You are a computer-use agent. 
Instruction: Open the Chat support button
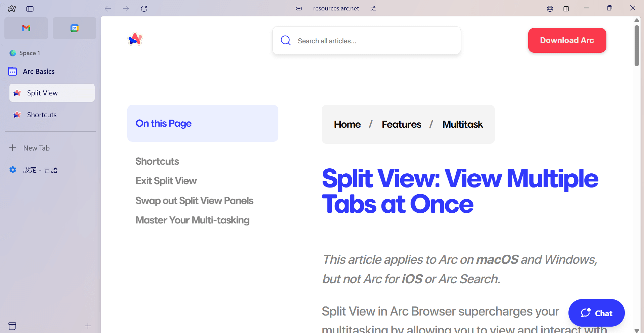(596, 313)
